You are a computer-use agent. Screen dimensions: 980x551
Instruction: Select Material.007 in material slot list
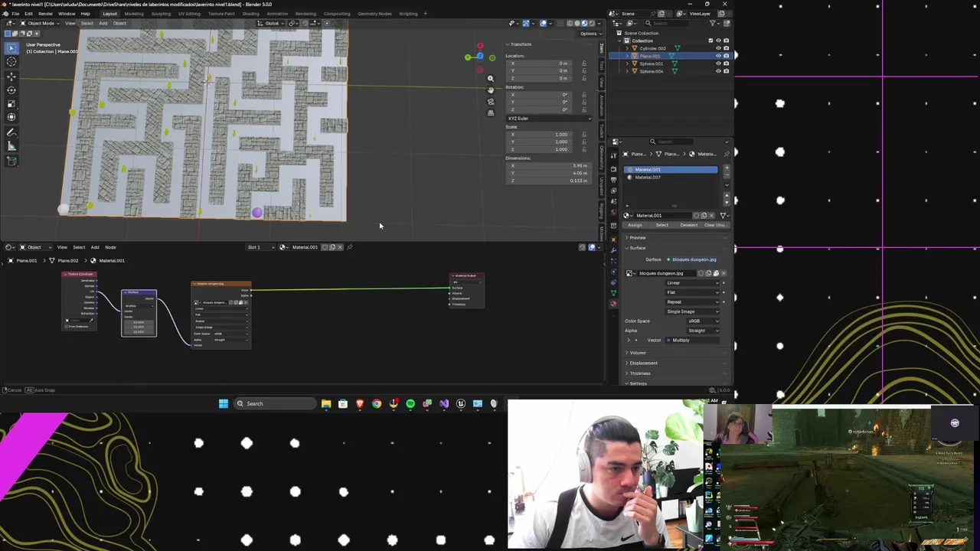(x=671, y=178)
